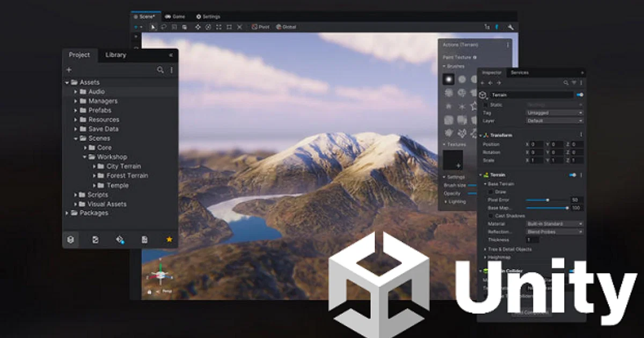Open the Layer dropdown showing Default
The image size is (644, 338).
pos(554,121)
